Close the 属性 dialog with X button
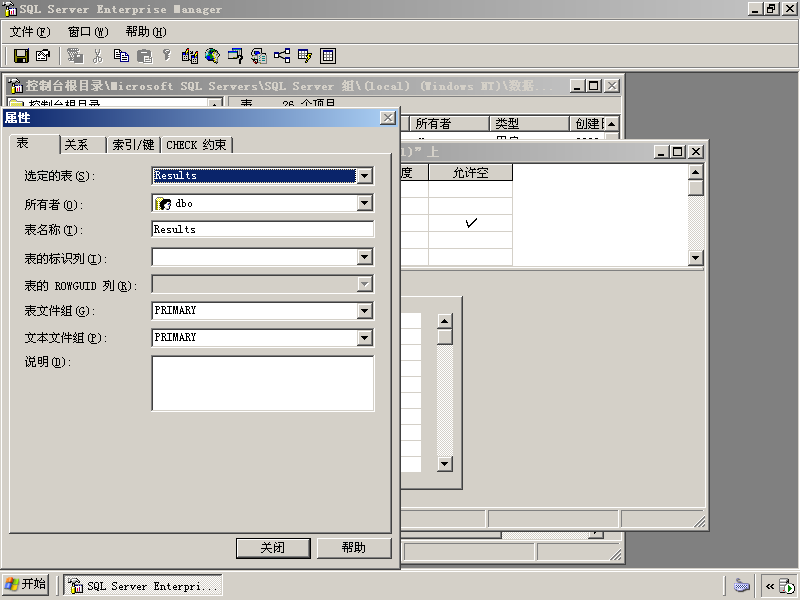Image resolution: width=800 pixels, height=600 pixels. coord(388,118)
